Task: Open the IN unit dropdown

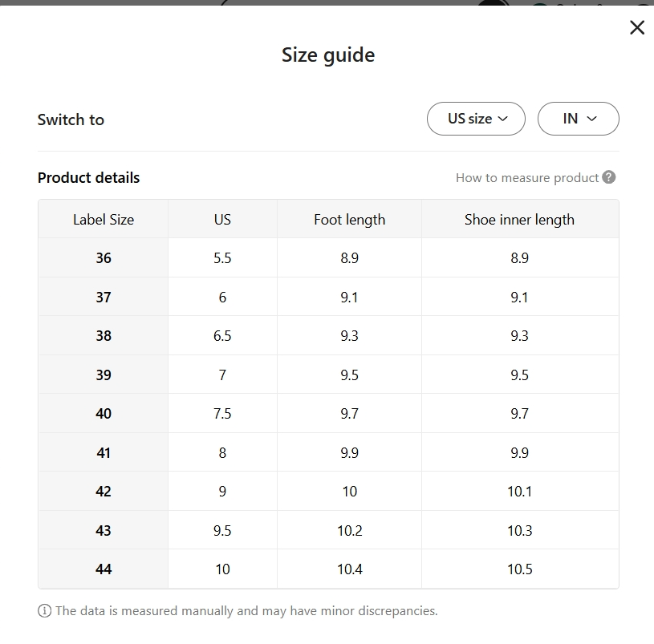Action: point(578,119)
